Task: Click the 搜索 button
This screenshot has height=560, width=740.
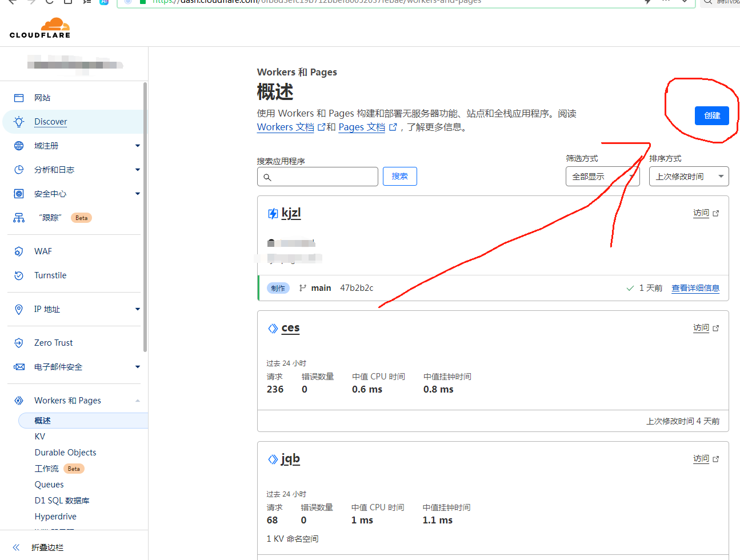Action: click(399, 177)
